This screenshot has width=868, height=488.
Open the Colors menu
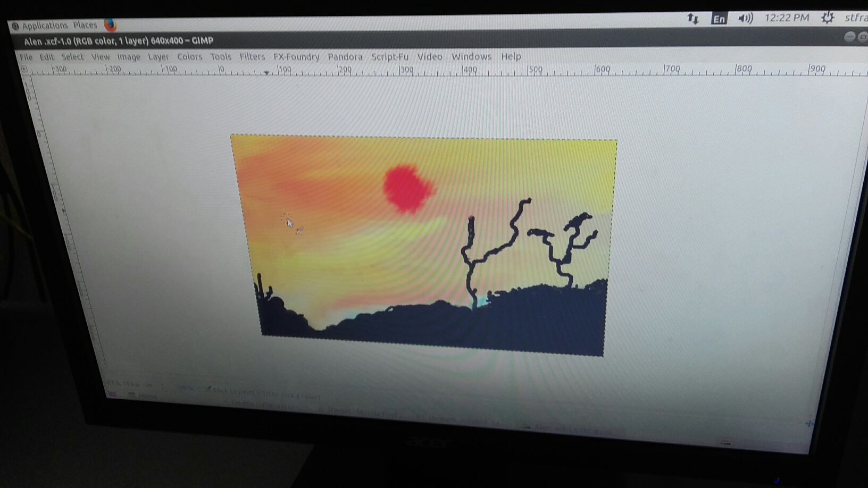coord(189,57)
